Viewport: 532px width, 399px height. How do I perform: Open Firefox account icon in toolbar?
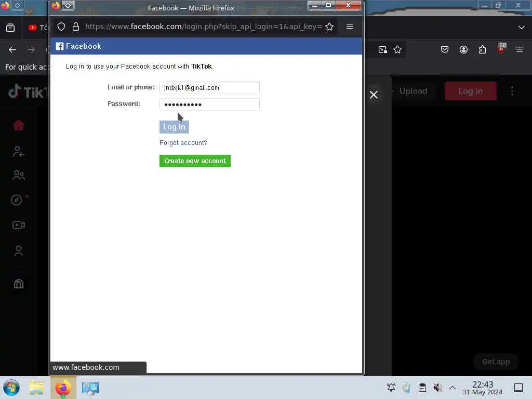click(x=463, y=50)
